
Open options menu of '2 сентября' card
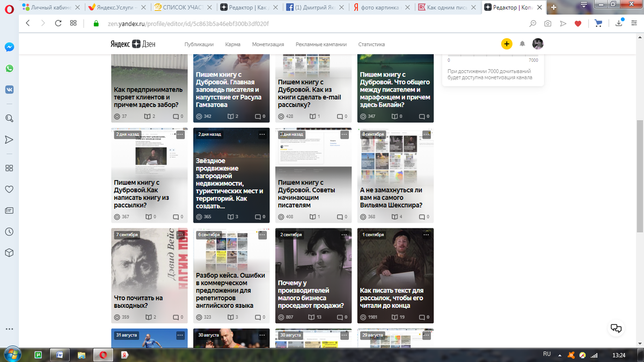(x=344, y=235)
